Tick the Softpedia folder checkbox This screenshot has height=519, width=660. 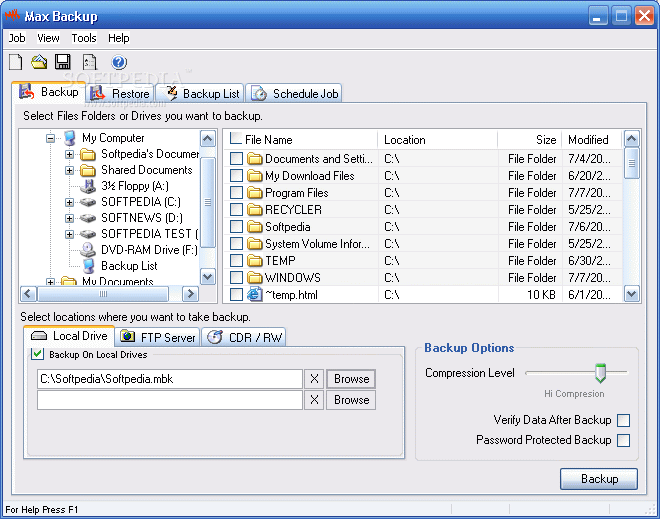click(236, 227)
